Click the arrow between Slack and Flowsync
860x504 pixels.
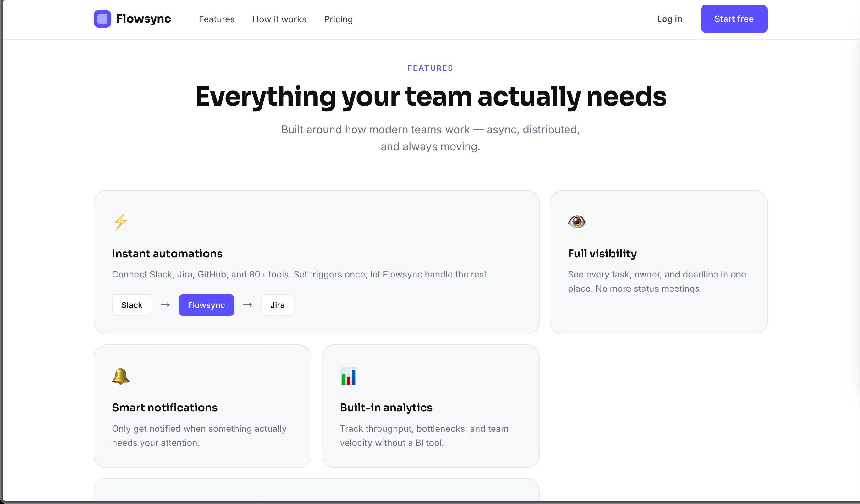tap(165, 304)
